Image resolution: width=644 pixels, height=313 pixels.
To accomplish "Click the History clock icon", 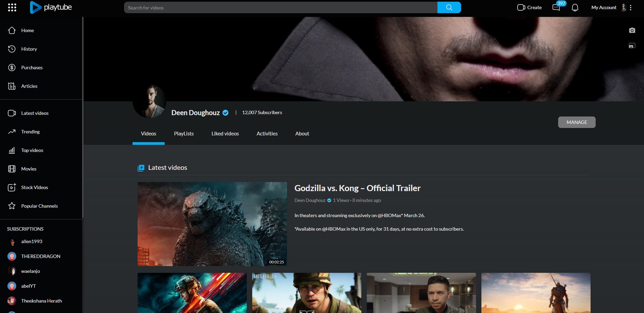I will [12, 49].
